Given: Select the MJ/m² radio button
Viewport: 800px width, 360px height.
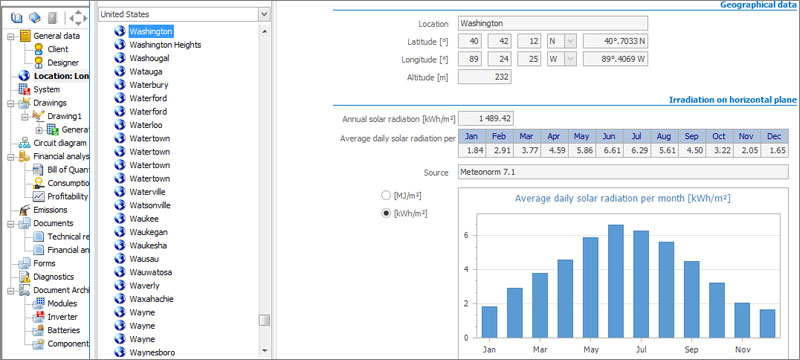Looking at the screenshot, I should click(386, 195).
